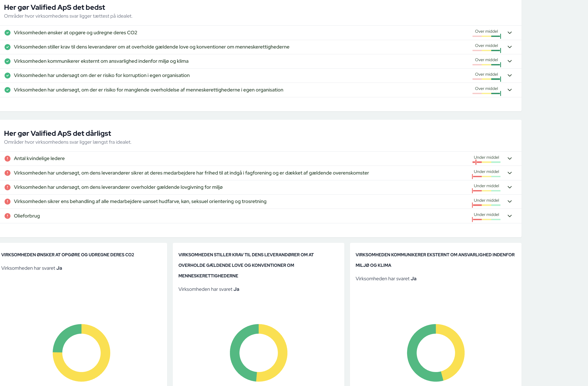Click the checkmark icon for korruption-undersøgelse item

pos(7,75)
